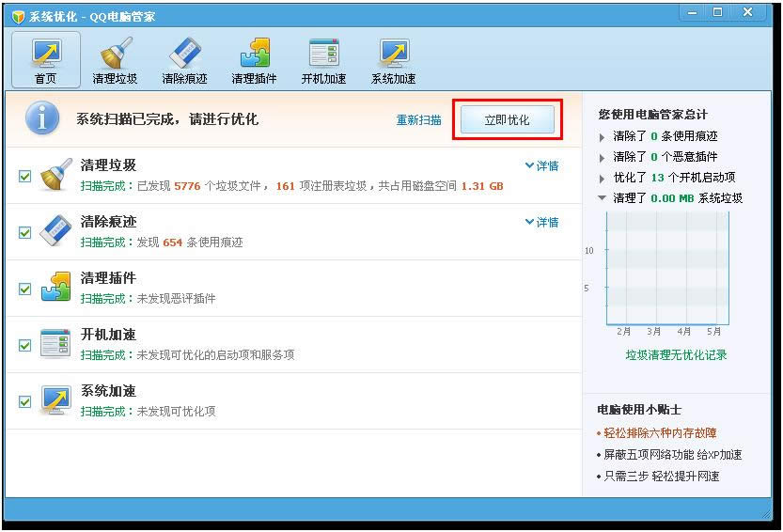Screen dimensions: 783x532
Task: Click the 清理垃圾 row title
Action: point(108,164)
